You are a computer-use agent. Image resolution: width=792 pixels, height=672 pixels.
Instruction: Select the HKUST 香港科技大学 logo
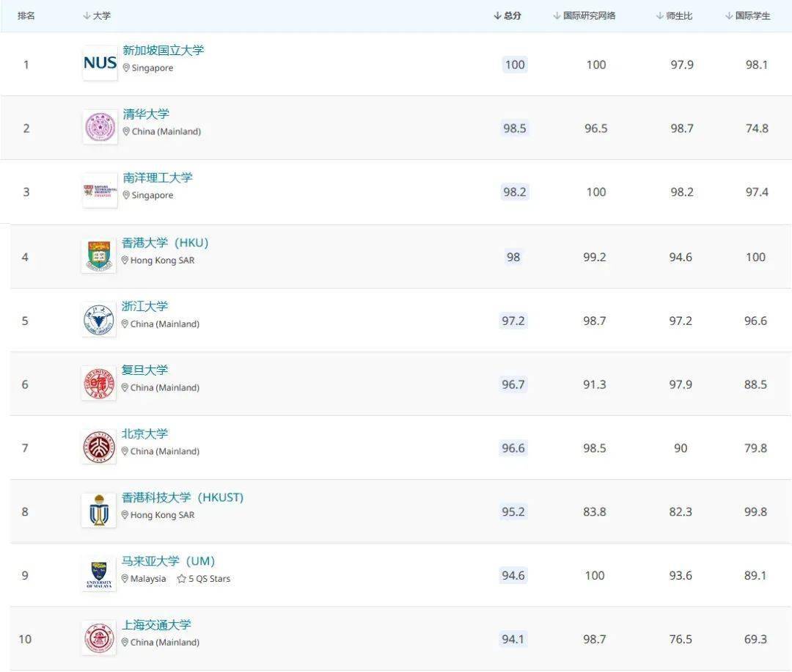coord(98,511)
